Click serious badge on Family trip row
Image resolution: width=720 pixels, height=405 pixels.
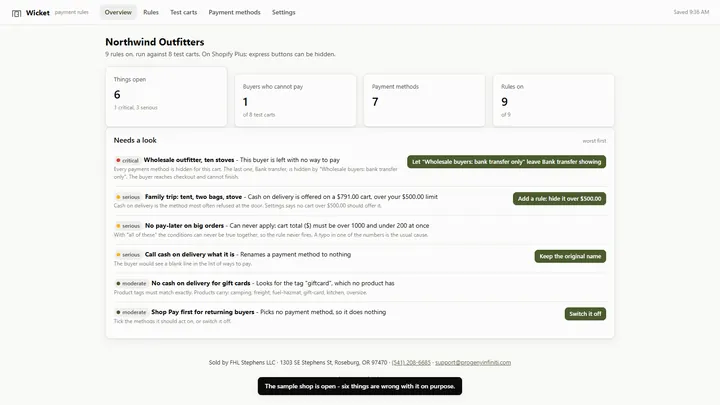point(128,197)
